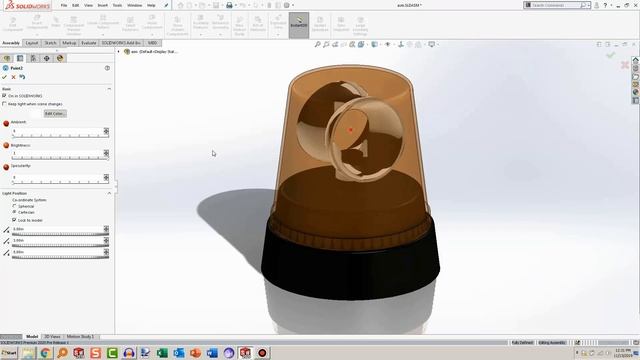Screen dimensions: 640x360
Task: Open Display Style dropdown arrow
Action: pyautogui.click(x=380, y=44)
